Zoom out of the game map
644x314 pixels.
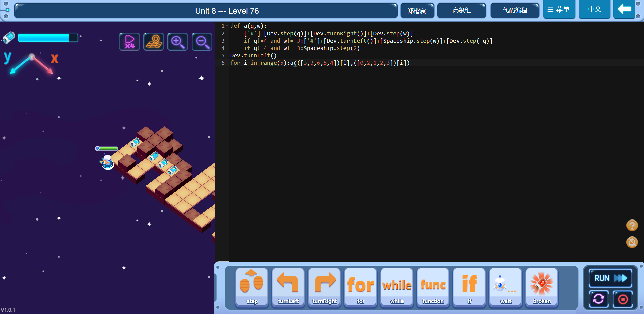click(x=202, y=42)
